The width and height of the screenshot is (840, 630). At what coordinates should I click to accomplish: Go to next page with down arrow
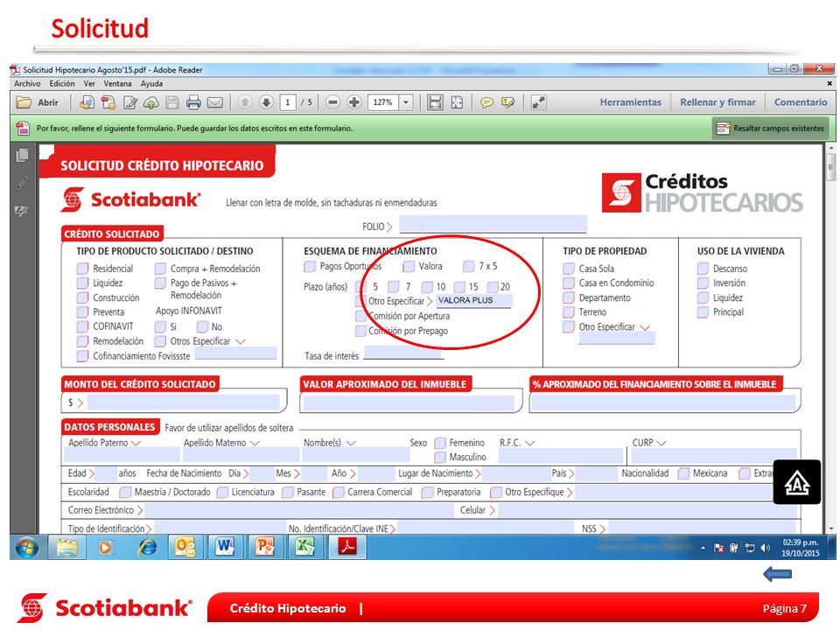coord(266,101)
